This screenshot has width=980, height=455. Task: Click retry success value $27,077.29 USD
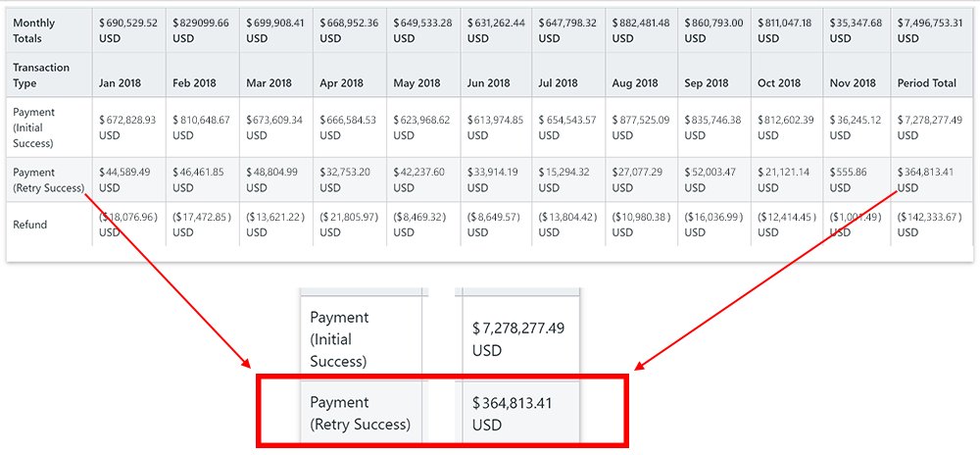pos(638,180)
